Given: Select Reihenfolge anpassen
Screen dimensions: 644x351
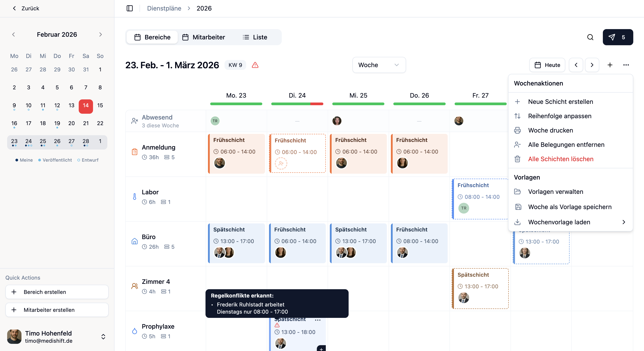Looking at the screenshot, I should pyautogui.click(x=570, y=116).
